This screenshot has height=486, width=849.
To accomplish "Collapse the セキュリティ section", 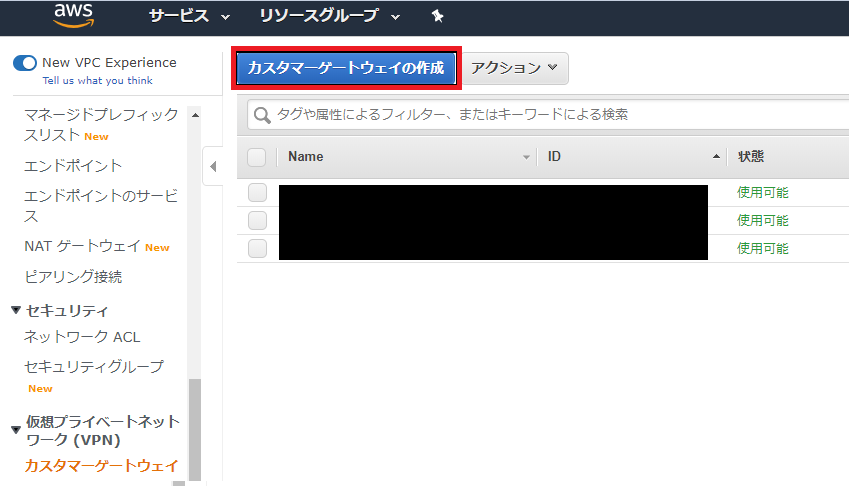I will point(16,310).
